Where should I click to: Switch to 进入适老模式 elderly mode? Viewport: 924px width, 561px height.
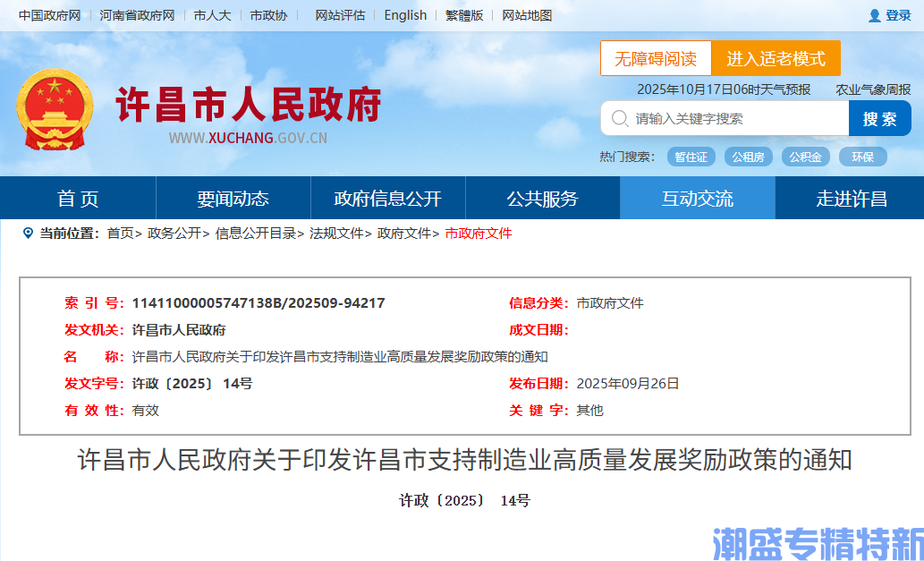click(776, 59)
